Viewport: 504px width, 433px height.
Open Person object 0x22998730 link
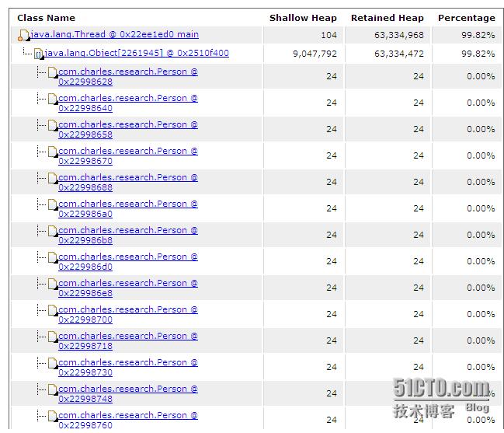(x=128, y=367)
